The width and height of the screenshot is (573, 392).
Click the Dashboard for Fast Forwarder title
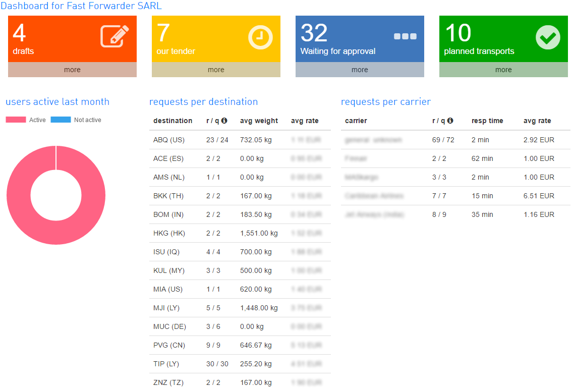pos(81,6)
